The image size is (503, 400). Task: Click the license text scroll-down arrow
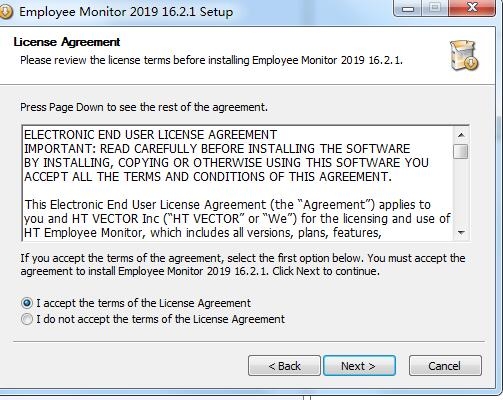click(x=461, y=232)
